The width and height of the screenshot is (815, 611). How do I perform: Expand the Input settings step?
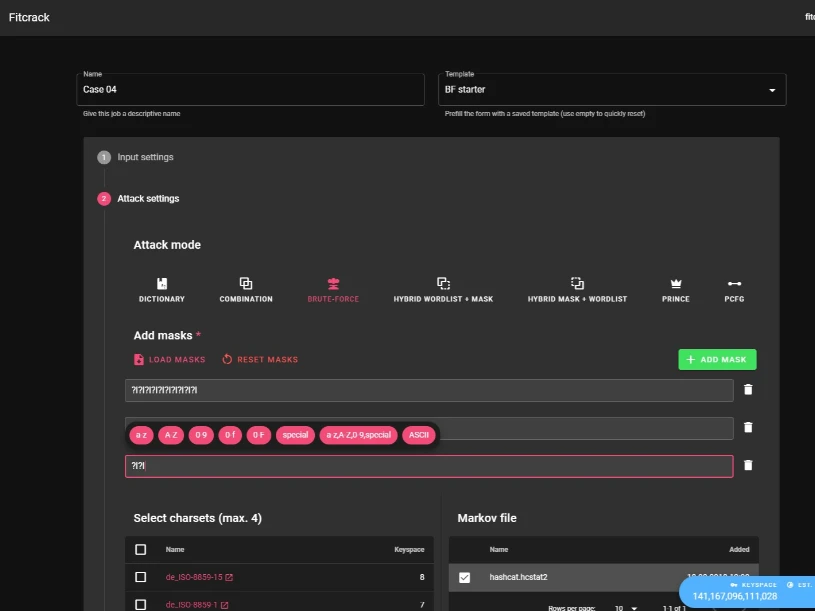tap(145, 157)
